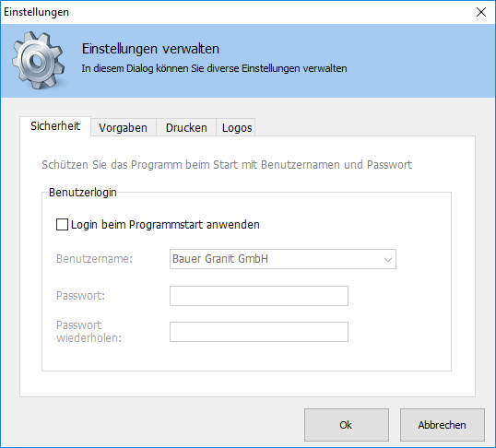Switch to the Drucken tab
Image resolution: width=496 pixels, height=448 pixels.
pos(186,127)
